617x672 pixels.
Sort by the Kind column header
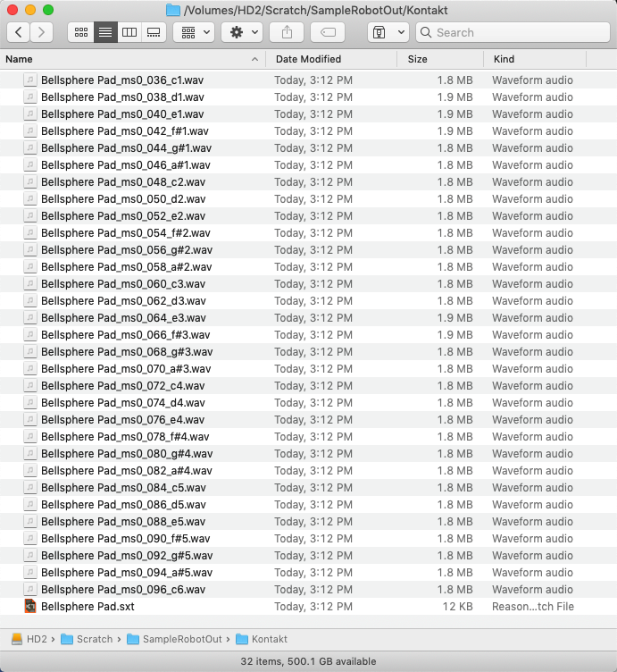coord(535,59)
